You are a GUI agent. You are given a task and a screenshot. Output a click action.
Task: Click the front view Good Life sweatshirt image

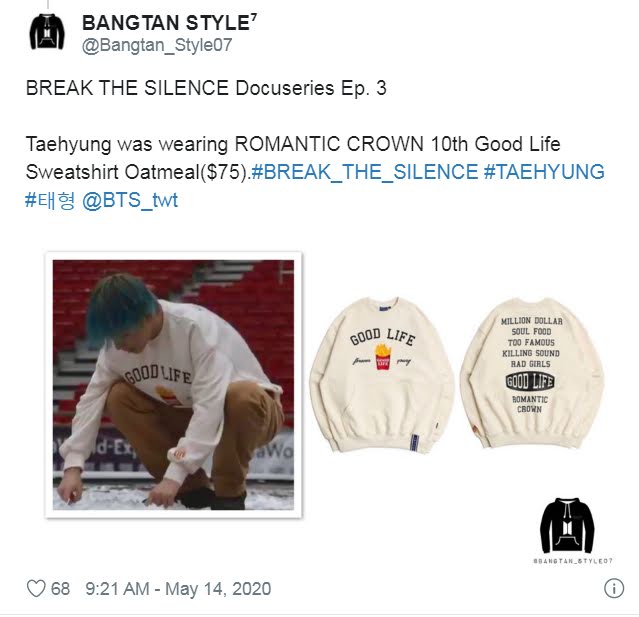click(382, 375)
